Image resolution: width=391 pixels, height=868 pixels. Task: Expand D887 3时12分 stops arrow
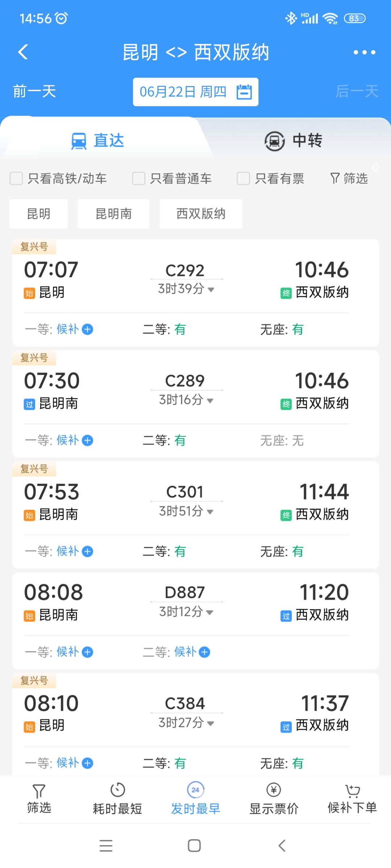[x=210, y=612]
